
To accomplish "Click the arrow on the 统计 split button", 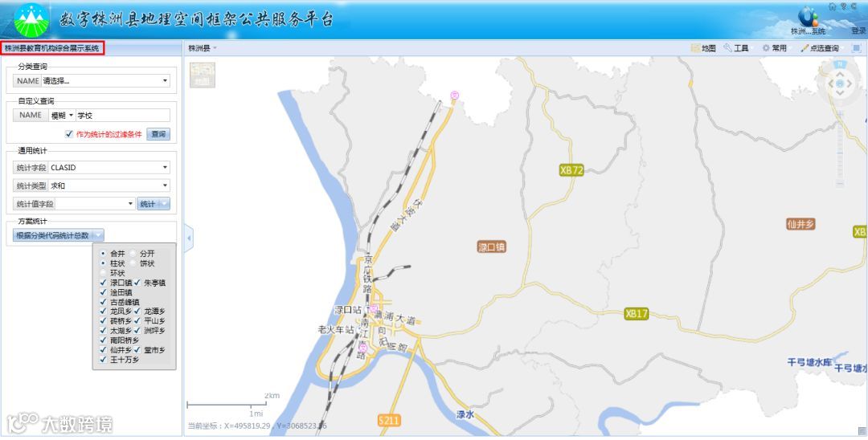I will 163,204.
